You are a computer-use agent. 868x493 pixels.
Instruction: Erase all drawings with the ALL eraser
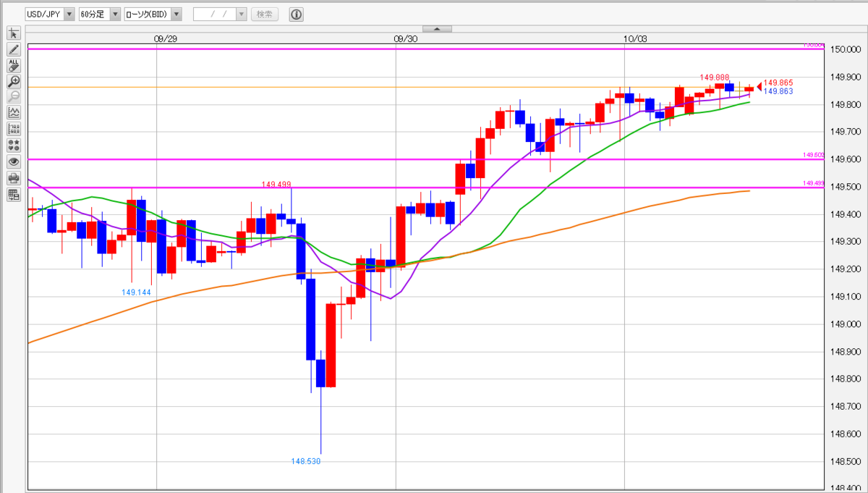click(x=14, y=65)
